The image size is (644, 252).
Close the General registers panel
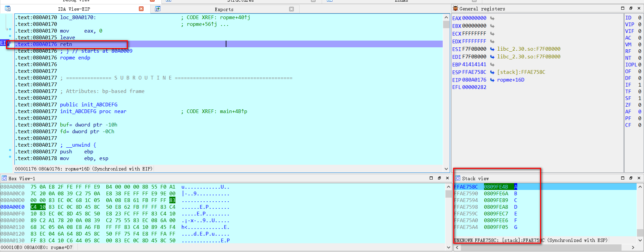[639, 8]
